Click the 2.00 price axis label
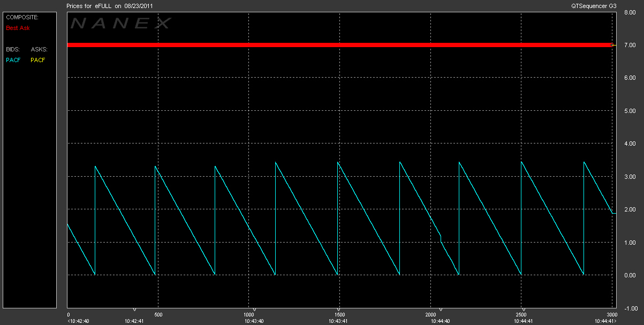The width and height of the screenshot is (644, 325). click(630, 210)
